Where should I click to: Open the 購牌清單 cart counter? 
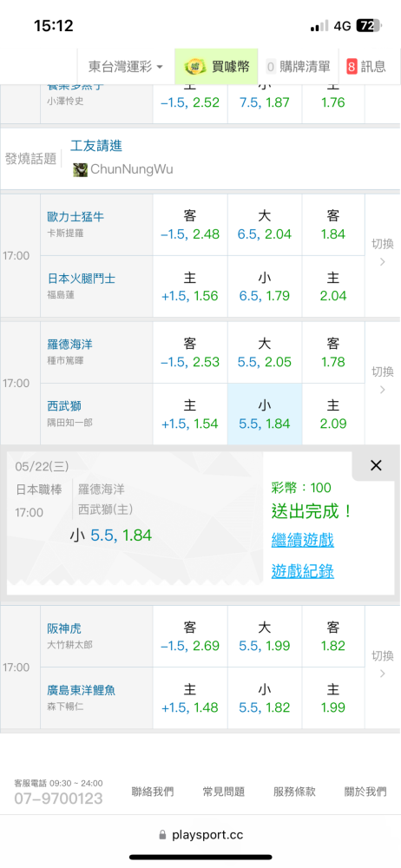pos(299,67)
